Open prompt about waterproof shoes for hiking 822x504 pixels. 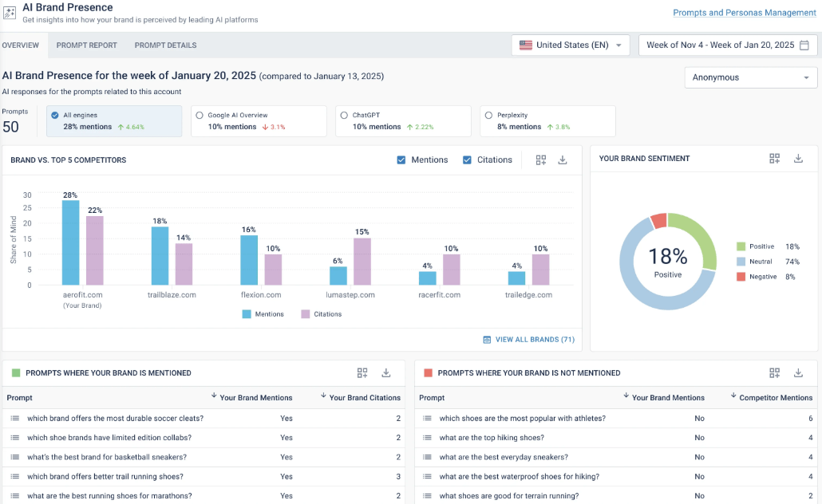[519, 476]
